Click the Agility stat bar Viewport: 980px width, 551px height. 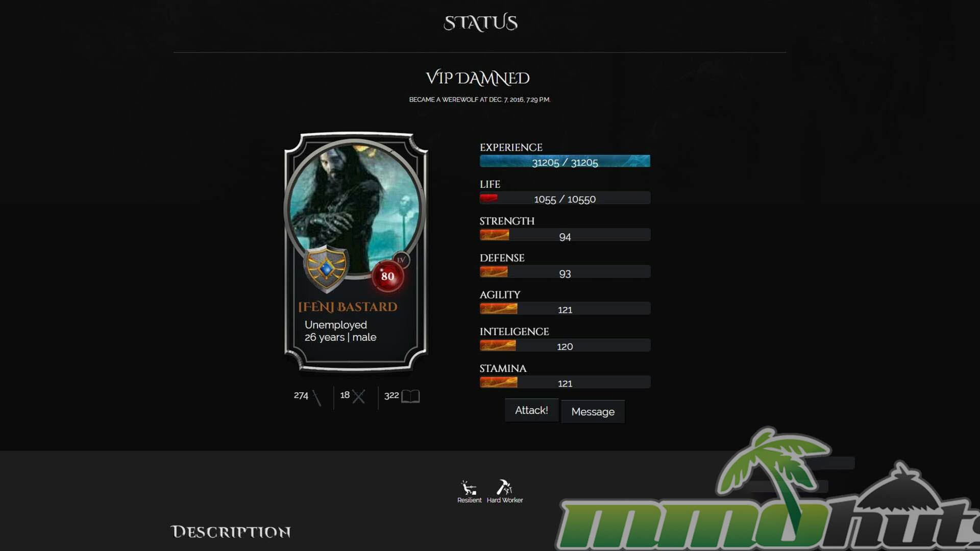565,309
